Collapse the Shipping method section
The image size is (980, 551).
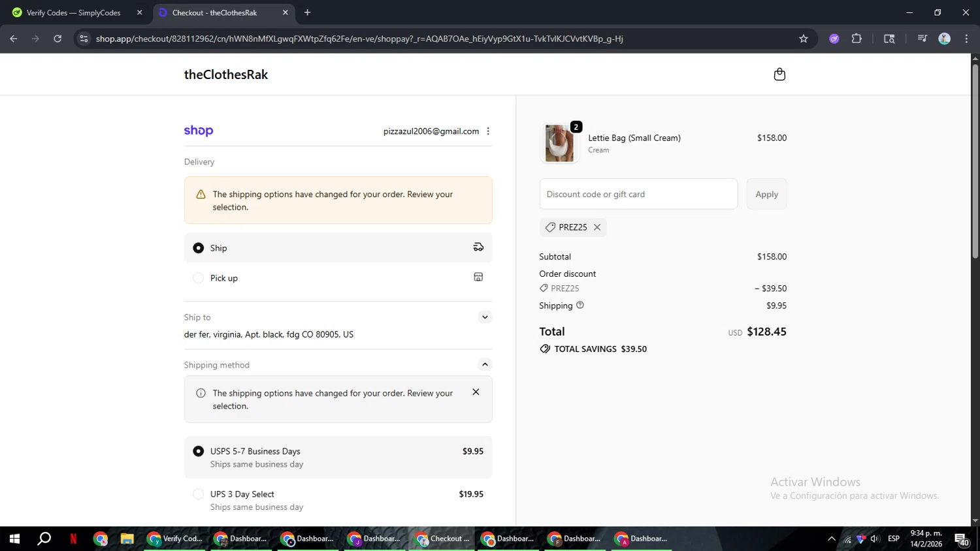point(485,364)
